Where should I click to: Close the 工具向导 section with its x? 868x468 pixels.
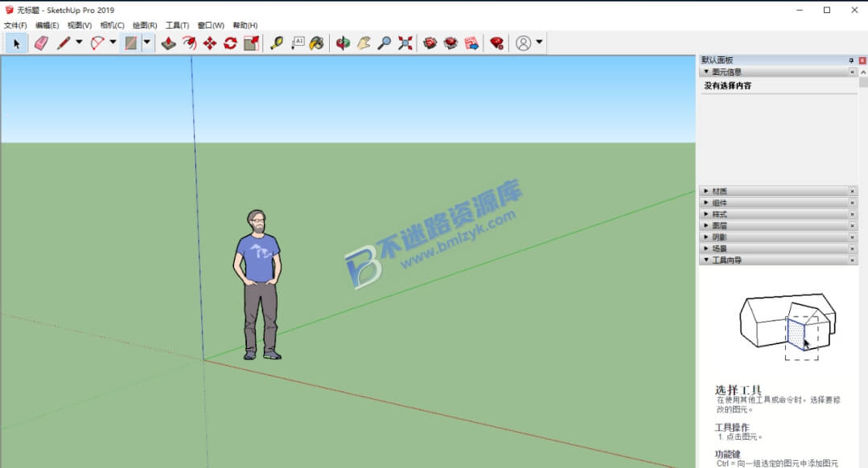click(x=852, y=260)
